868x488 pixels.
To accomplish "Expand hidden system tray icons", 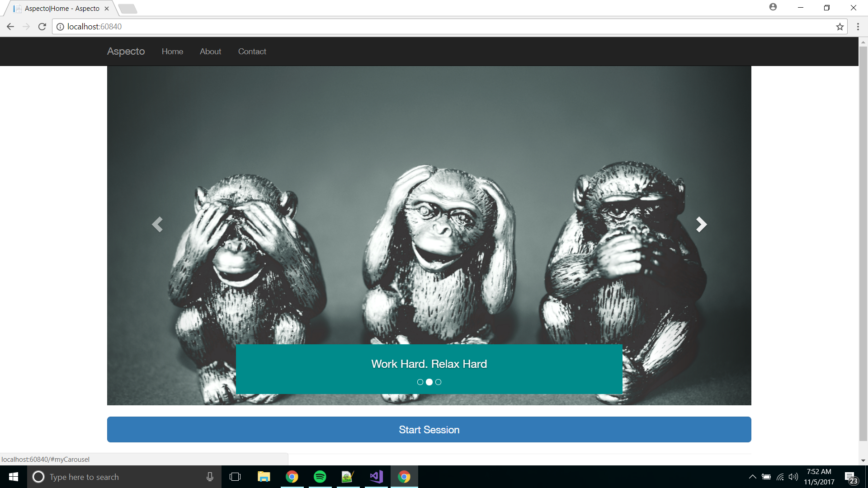I will point(752,477).
